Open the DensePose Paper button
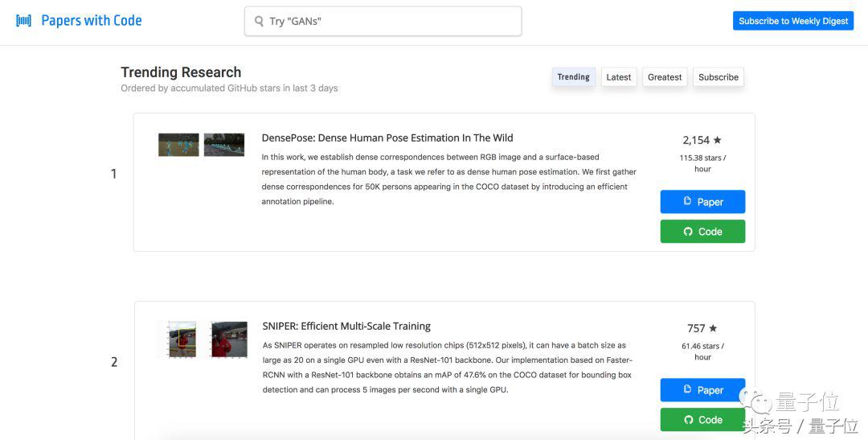Screen dimensions: 868x440 (x=702, y=202)
